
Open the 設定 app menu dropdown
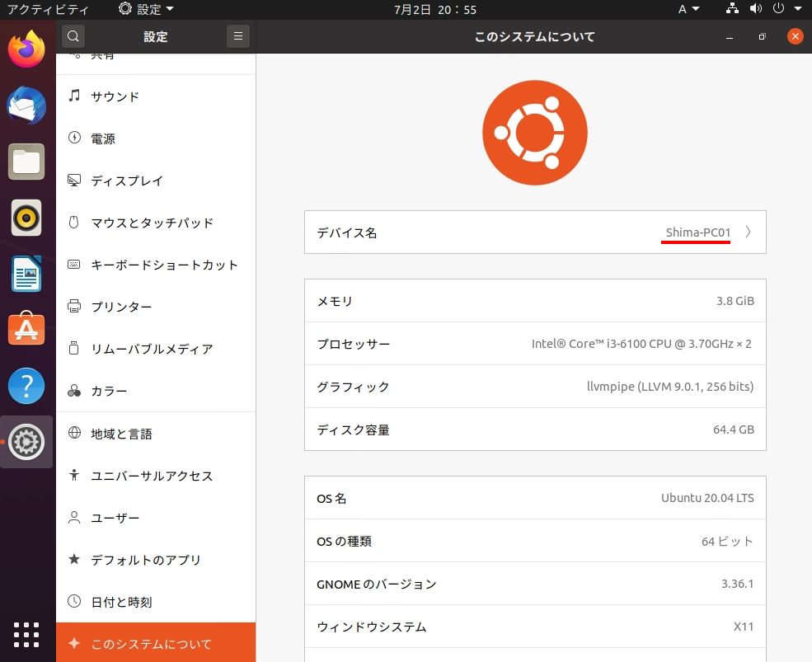pos(146,9)
